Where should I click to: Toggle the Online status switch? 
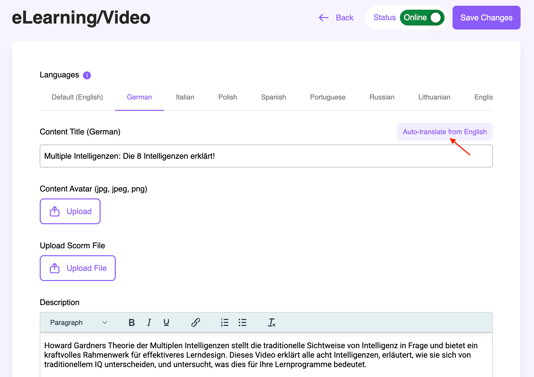(422, 18)
